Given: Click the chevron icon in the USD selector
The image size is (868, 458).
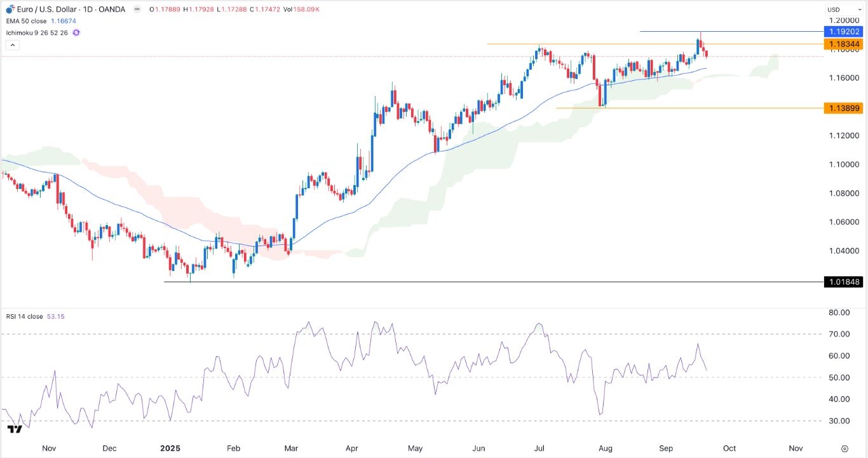Looking at the screenshot, I should point(859,9).
